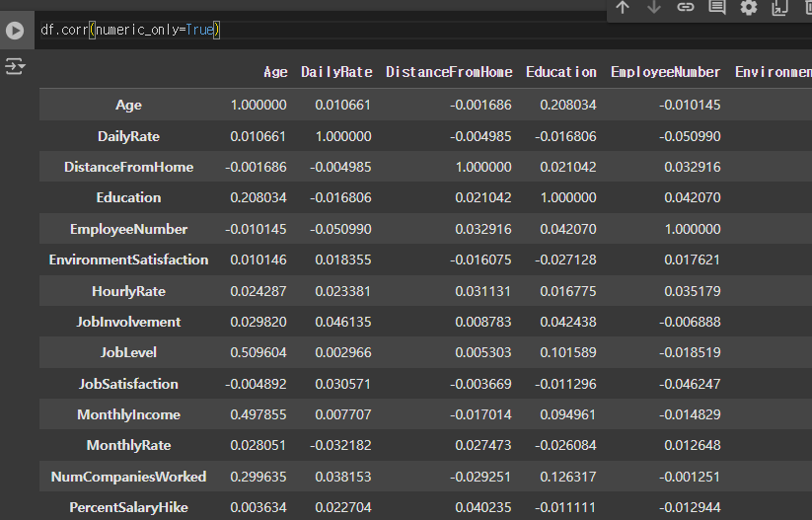Copy link to cell icon

coord(686,7)
